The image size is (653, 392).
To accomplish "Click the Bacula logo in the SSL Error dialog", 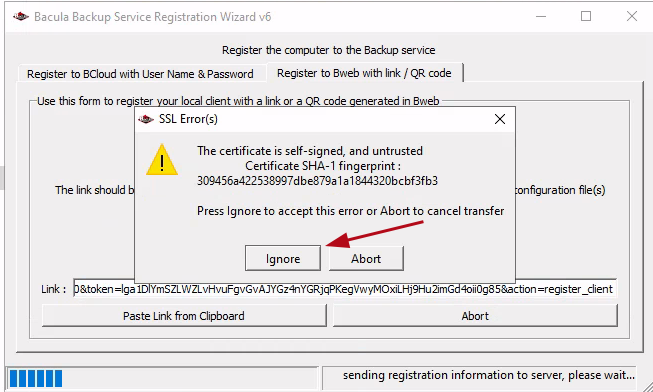I will 146,120.
